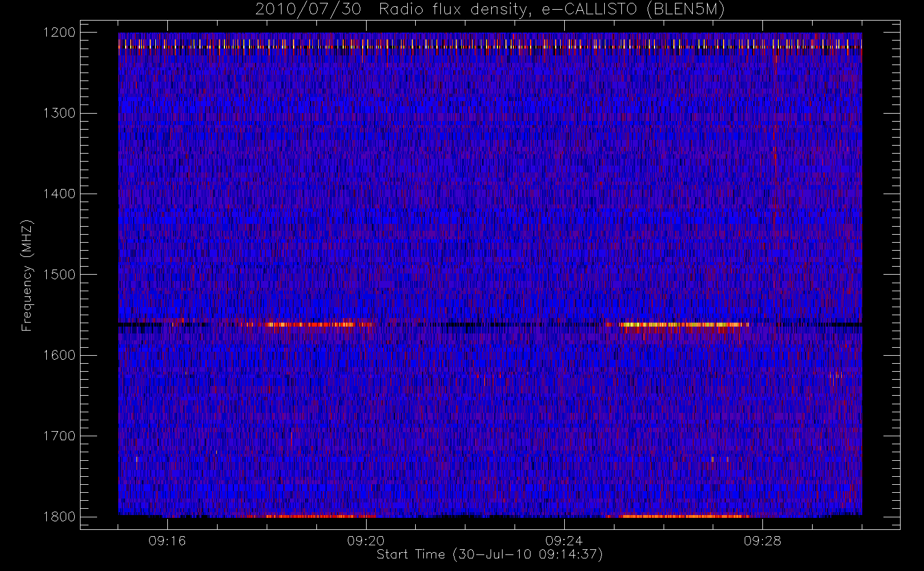
Task: Click the 09:16 time tick label
Action: tap(167, 541)
